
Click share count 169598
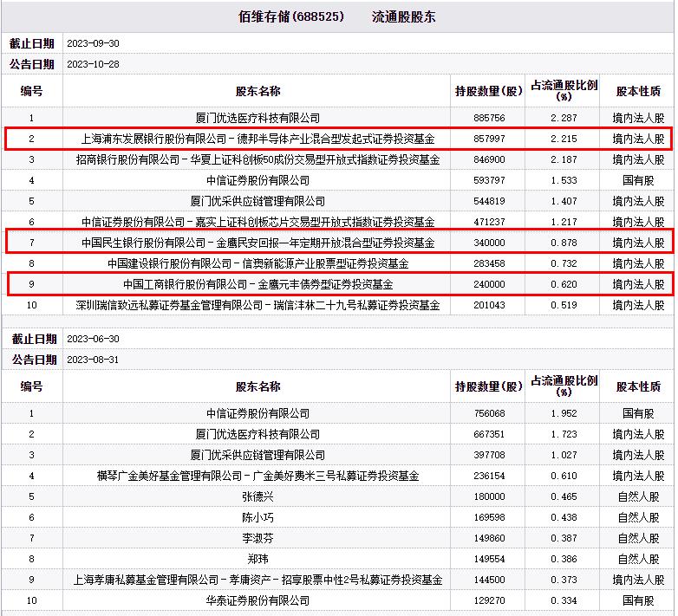(x=489, y=517)
